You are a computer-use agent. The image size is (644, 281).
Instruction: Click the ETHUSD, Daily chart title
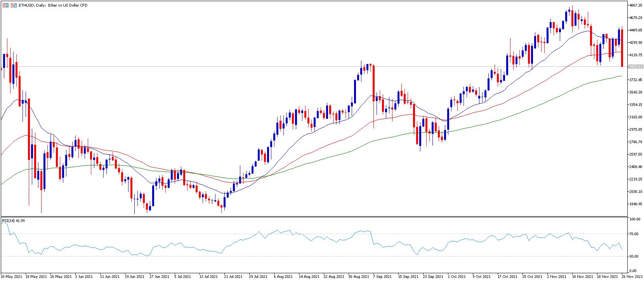[53, 5]
